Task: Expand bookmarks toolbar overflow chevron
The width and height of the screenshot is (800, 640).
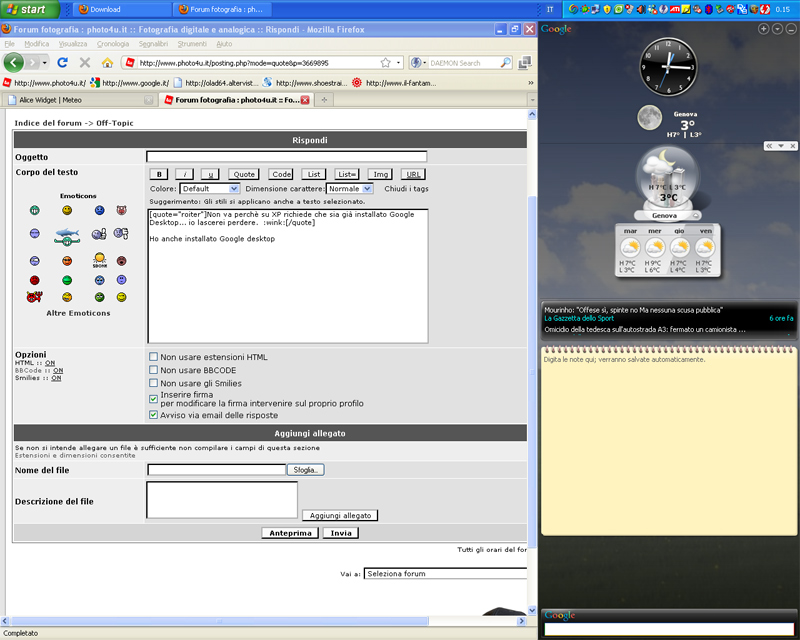Action: pos(531,83)
